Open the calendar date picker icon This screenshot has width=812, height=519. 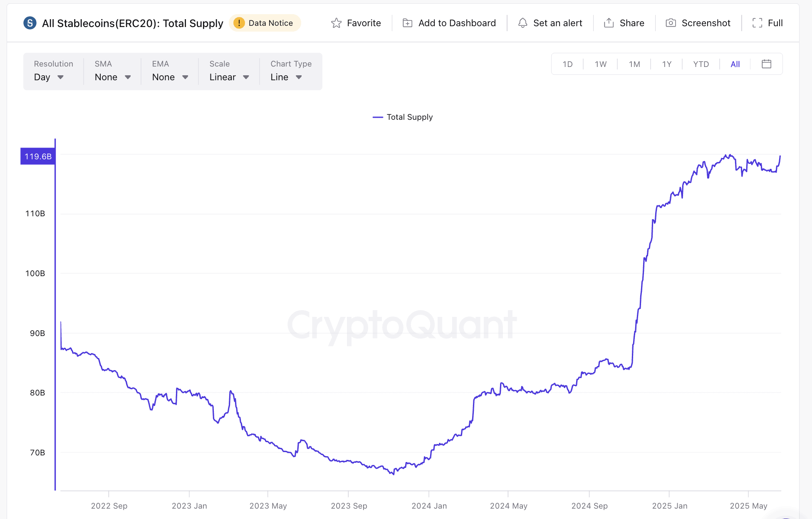tap(766, 64)
